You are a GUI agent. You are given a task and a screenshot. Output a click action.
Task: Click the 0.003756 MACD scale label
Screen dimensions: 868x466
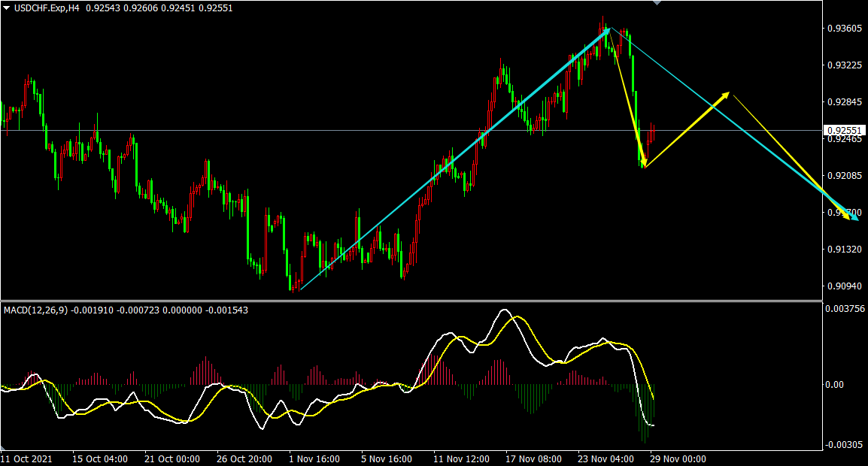(845, 308)
